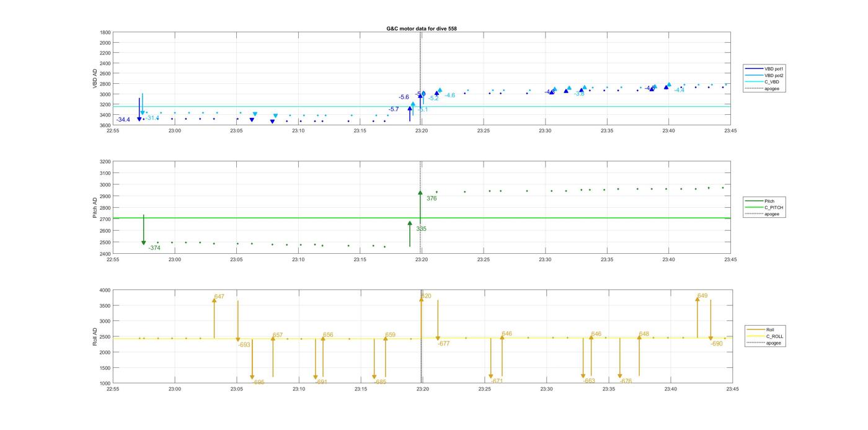Image resolution: width=868 pixels, height=430 pixels.
Task: Click the -663 roll annotation
Action: tap(589, 381)
